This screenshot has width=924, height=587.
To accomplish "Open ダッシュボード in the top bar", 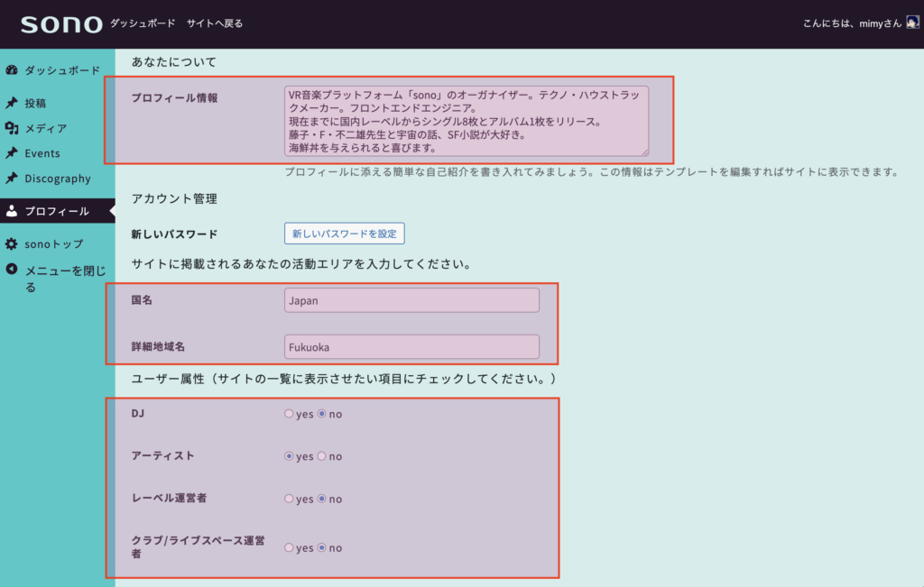I will point(143,23).
